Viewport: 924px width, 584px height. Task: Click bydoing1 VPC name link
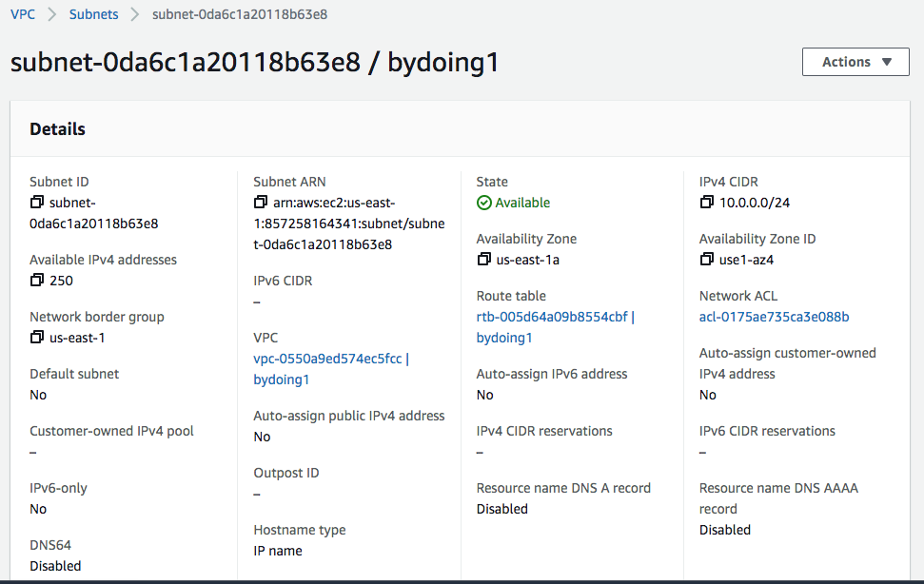coord(281,380)
